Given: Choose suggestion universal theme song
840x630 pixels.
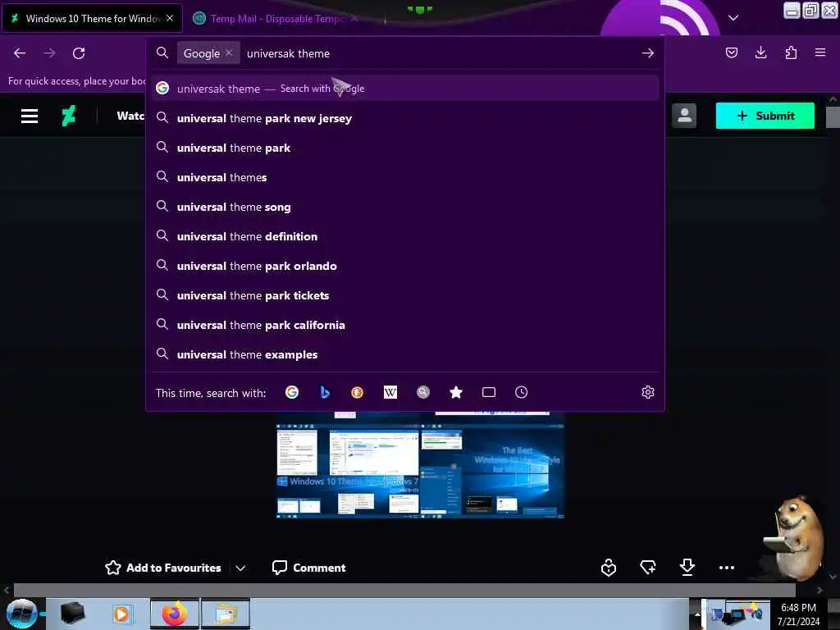Looking at the screenshot, I should 404,207.
